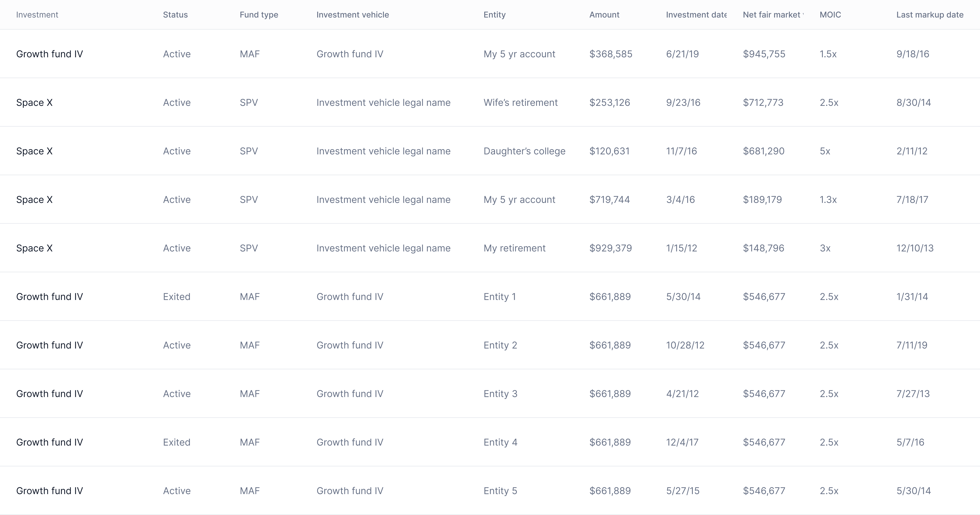Open Growth fund IV row for Entity 1

click(x=49, y=297)
